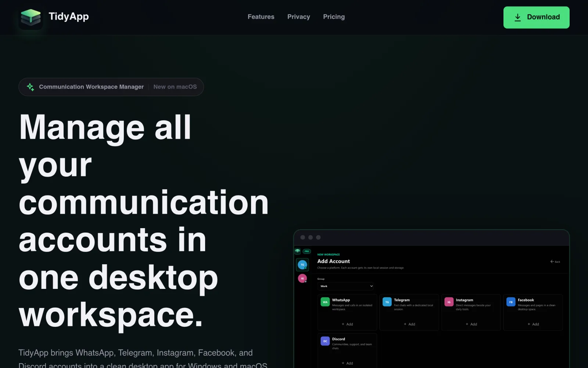Image resolution: width=588 pixels, height=368 pixels.
Task: Click the WhatsApp card title text
Action: (341, 300)
